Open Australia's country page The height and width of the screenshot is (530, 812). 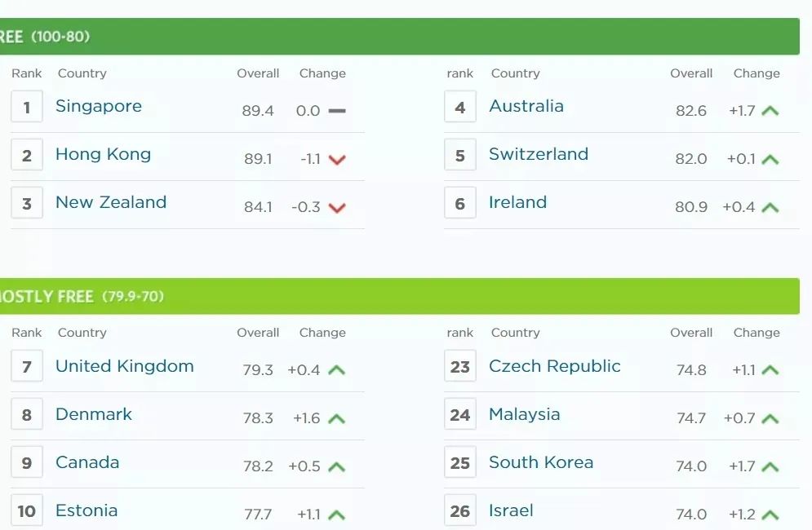(x=526, y=106)
